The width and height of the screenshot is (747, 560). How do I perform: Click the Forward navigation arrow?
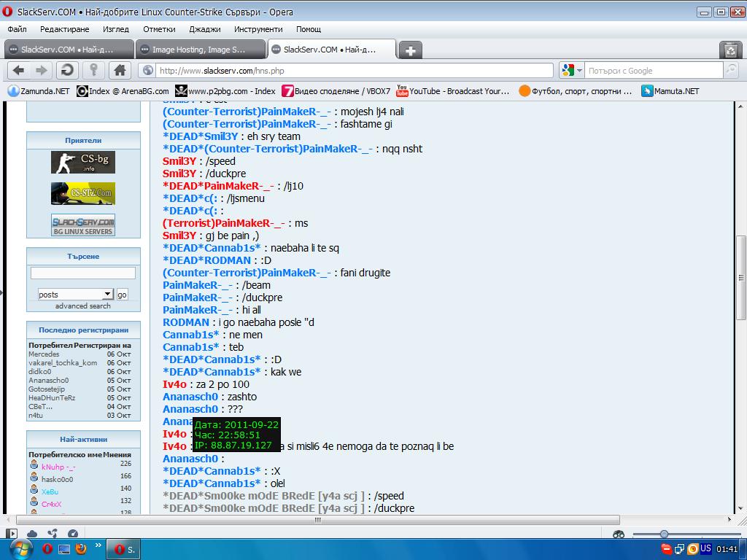pos(42,71)
